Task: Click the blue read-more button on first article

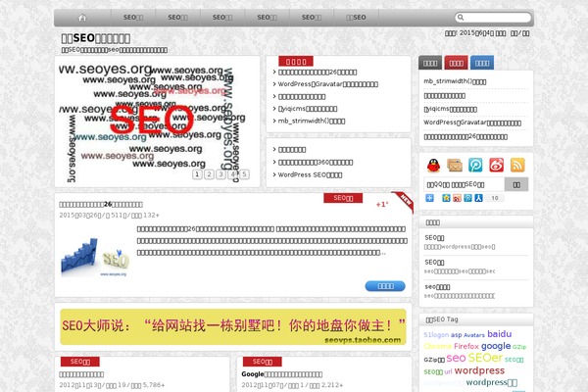Action: coord(385,286)
